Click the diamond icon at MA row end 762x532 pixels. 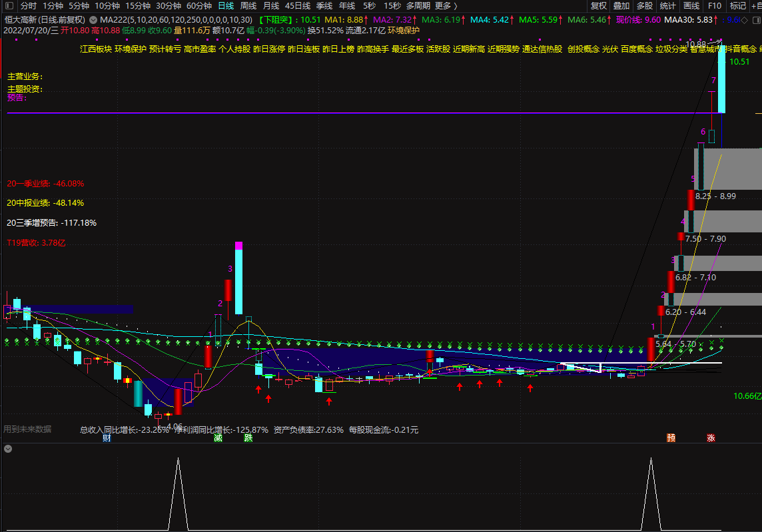(x=745, y=20)
